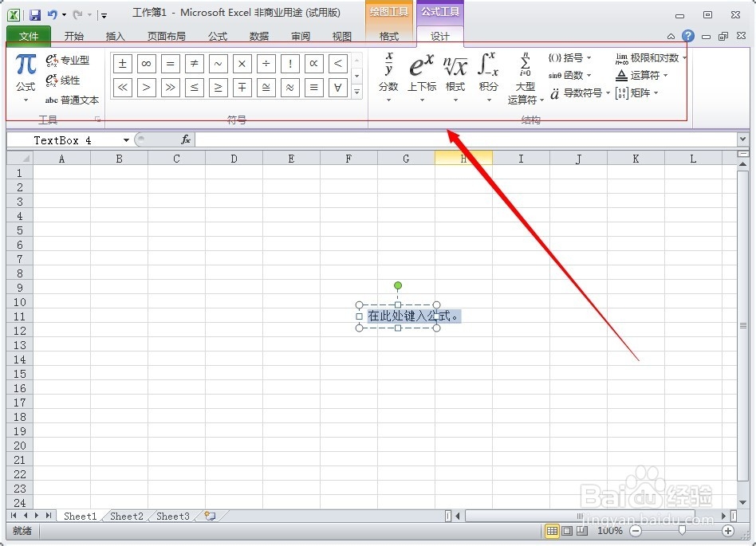The image size is (756, 546).
Task: Select column D header
Action: tap(234, 159)
